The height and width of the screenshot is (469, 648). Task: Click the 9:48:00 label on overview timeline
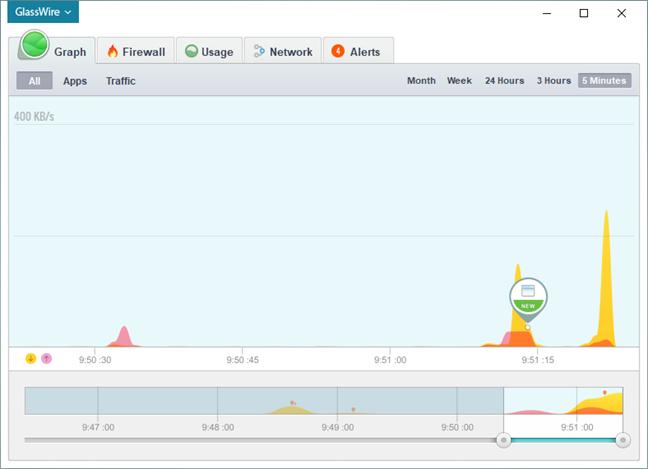coord(218,427)
